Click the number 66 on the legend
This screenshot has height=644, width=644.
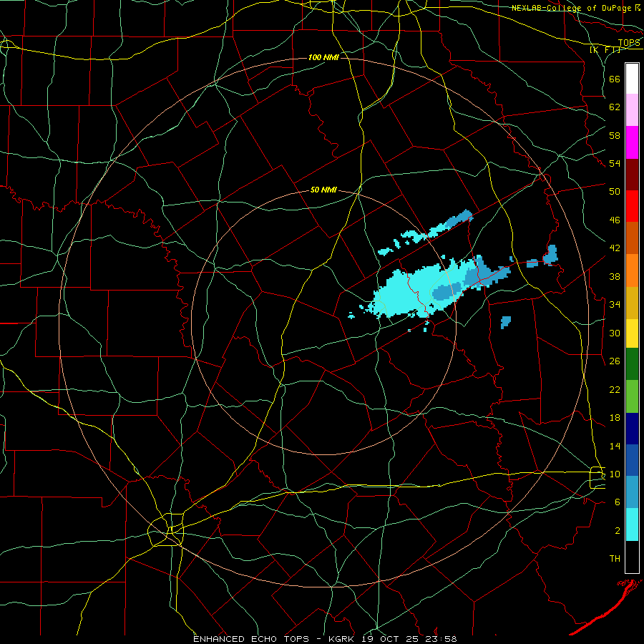click(x=615, y=79)
